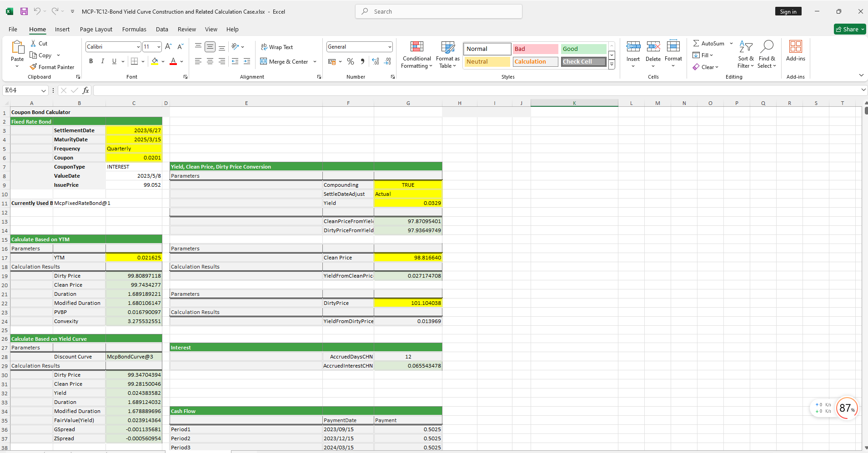Toggle Align Left horizontal alignment
The width and height of the screenshot is (868, 453).
coord(198,61)
